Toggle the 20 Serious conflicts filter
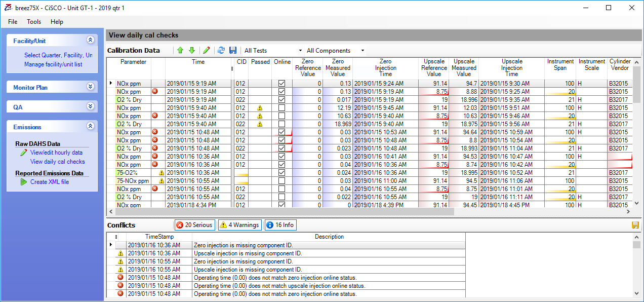This screenshot has width=644, height=302. click(194, 225)
